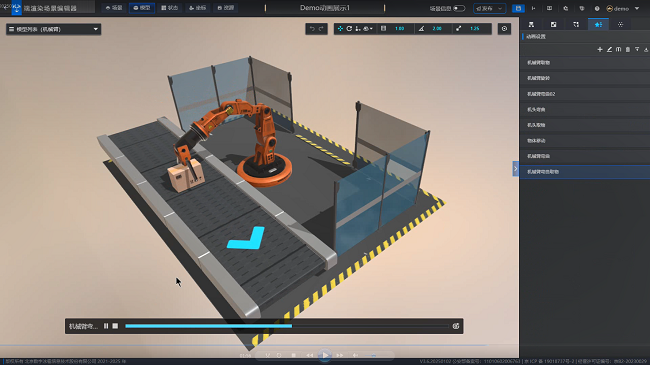
Task: Click the blue save icon button
Action: coord(518,8)
